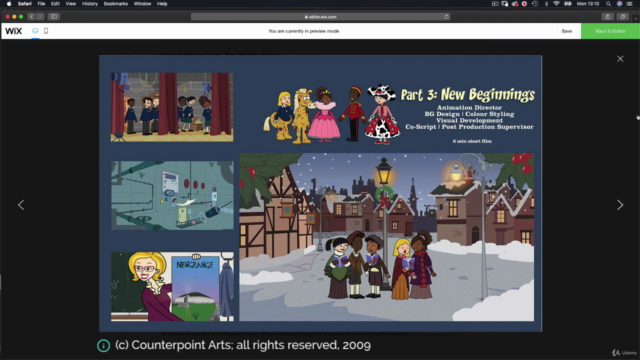Screen dimensions: 640x360
Task: Click the editor.wix.com address field
Action: click(x=320, y=17)
